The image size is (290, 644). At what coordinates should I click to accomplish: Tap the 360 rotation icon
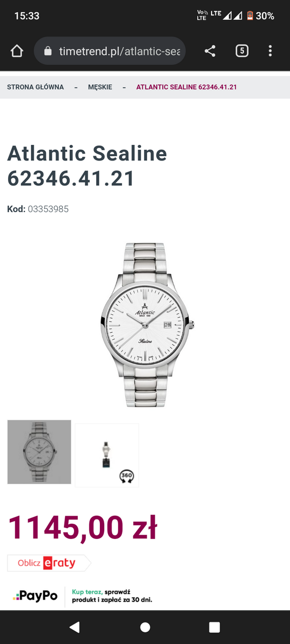(x=127, y=475)
